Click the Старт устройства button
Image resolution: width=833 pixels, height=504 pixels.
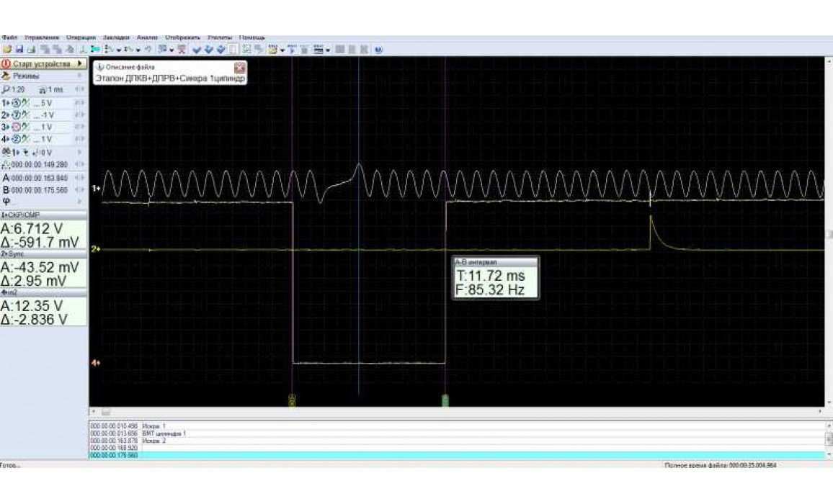43,64
